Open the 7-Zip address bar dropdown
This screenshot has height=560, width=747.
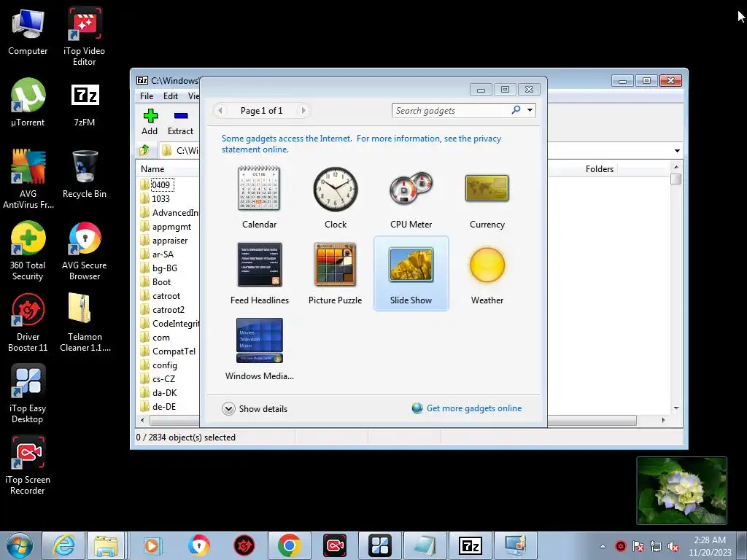tap(677, 150)
